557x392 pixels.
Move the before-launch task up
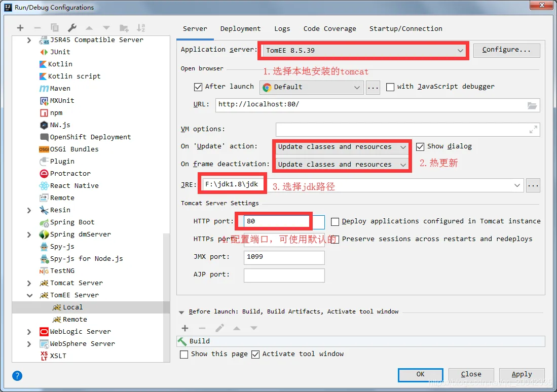point(237,329)
